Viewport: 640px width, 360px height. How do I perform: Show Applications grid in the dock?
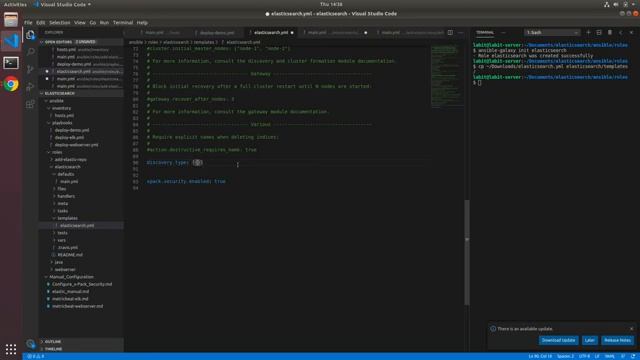(x=11, y=349)
